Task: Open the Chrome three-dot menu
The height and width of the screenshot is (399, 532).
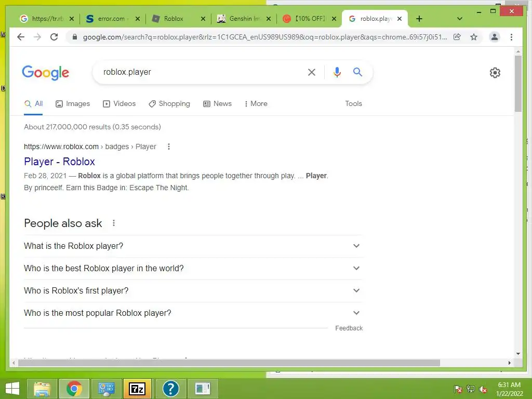Action: pyautogui.click(x=511, y=37)
